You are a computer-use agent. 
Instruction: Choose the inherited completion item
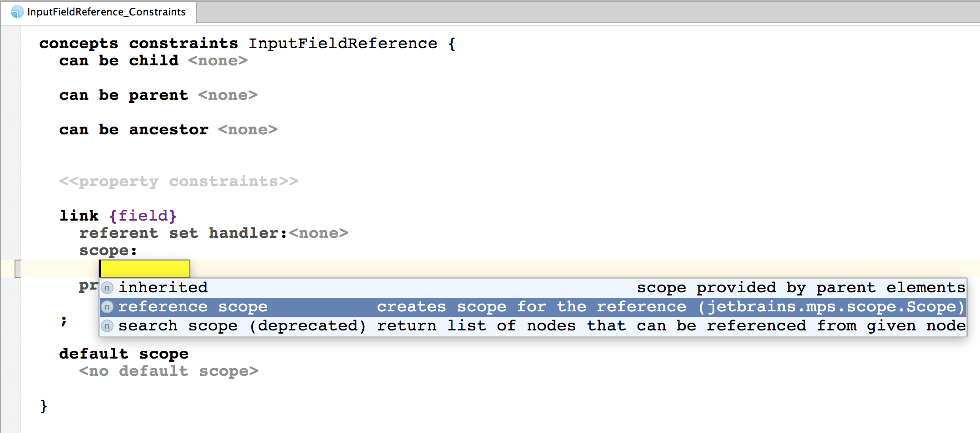(163, 288)
